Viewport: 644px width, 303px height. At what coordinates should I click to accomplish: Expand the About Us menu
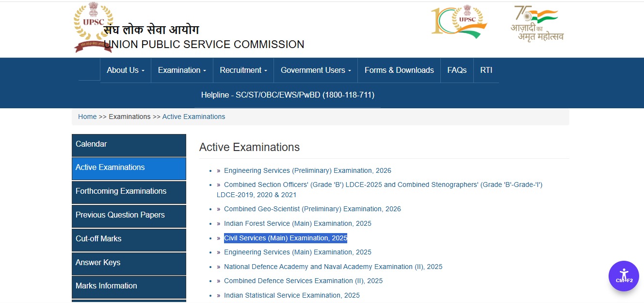[x=125, y=70]
